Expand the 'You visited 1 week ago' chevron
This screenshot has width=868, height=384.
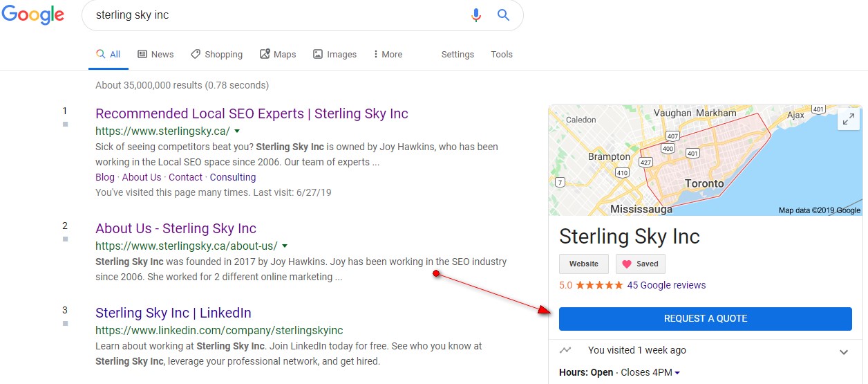pyautogui.click(x=843, y=351)
